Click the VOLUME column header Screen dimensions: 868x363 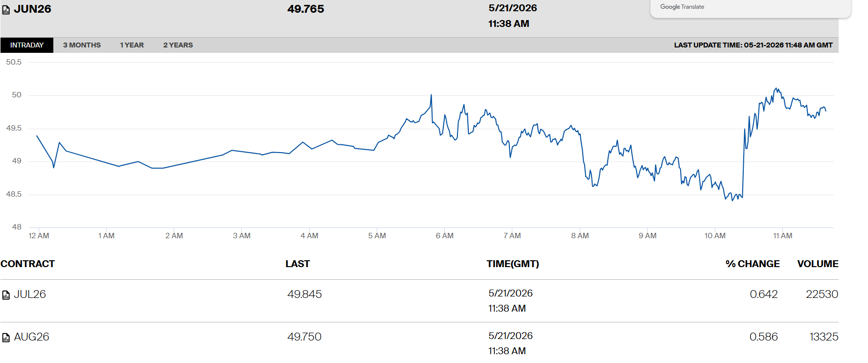[818, 264]
